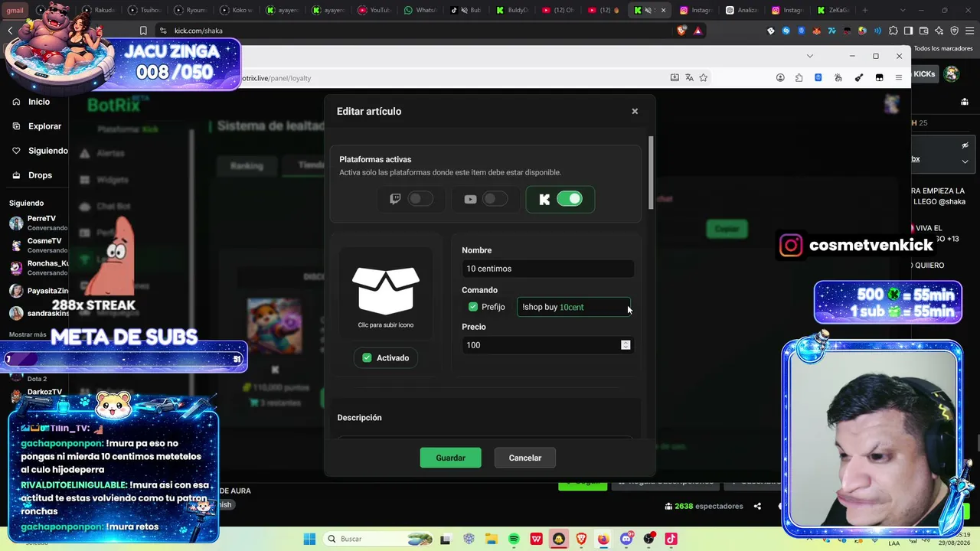Click the Firefox translate page icon
The height and width of the screenshot is (551, 980).
point(689,77)
